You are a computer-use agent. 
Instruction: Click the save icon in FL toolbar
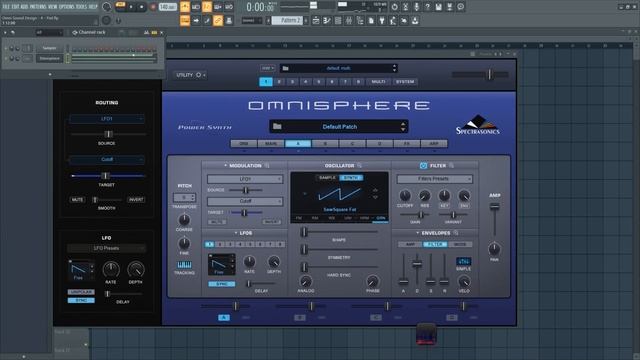point(438,7)
